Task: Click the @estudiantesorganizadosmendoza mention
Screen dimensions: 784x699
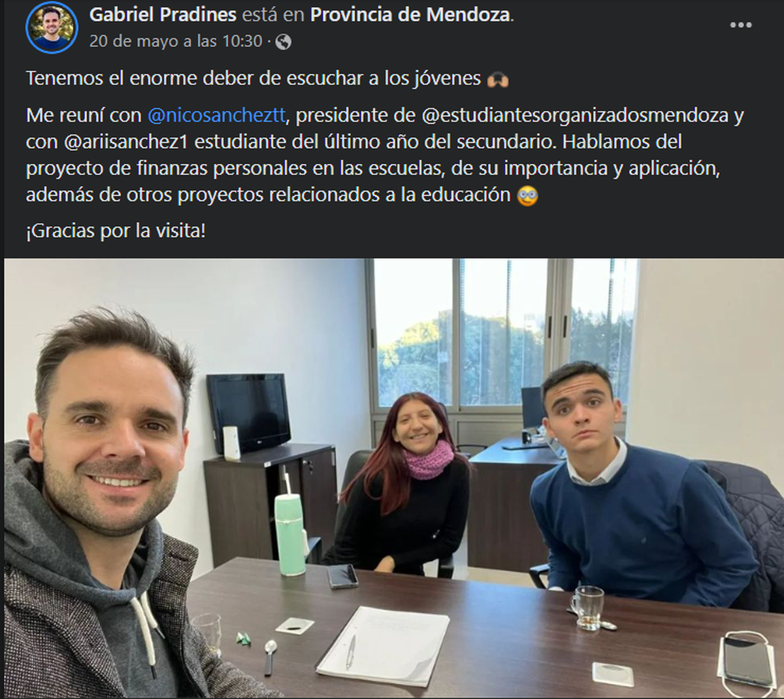Action: [x=575, y=116]
